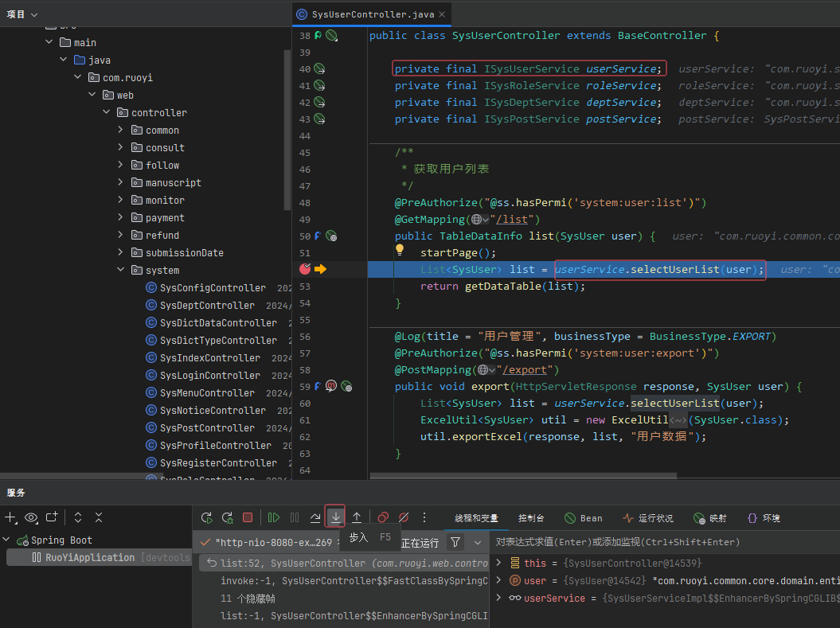
Task: Click the Rerun application icon
Action: 206,517
